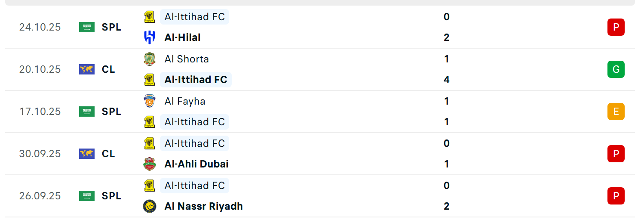
Task: Click the red P badge for Al-Hilal match
Action: point(616,27)
